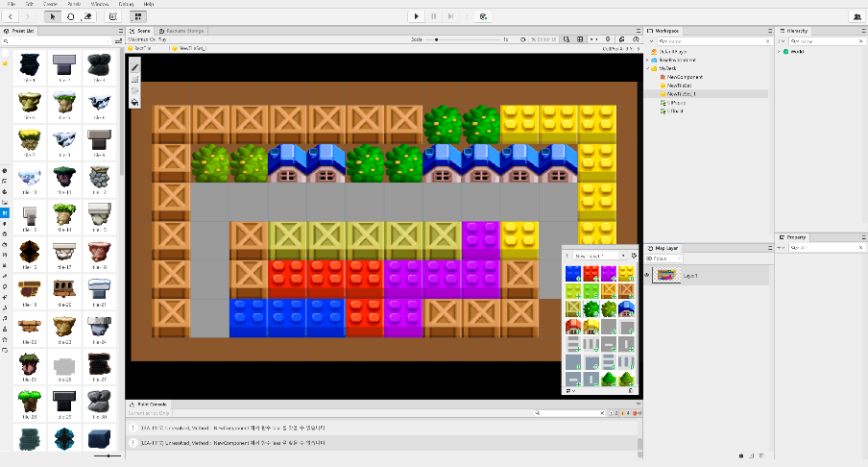Open the Preset List panel menu icon
Screen dimensions: 868x467
click(121, 31)
